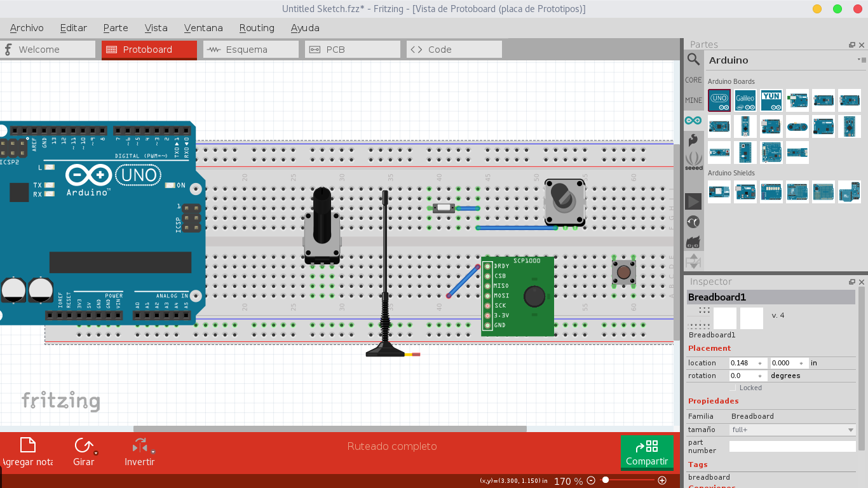Open the play-triangle parts bin
868x488 pixels.
(x=693, y=201)
